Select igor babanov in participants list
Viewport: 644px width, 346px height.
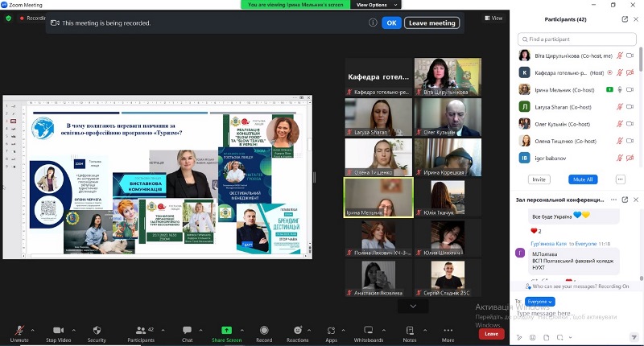(x=576, y=158)
